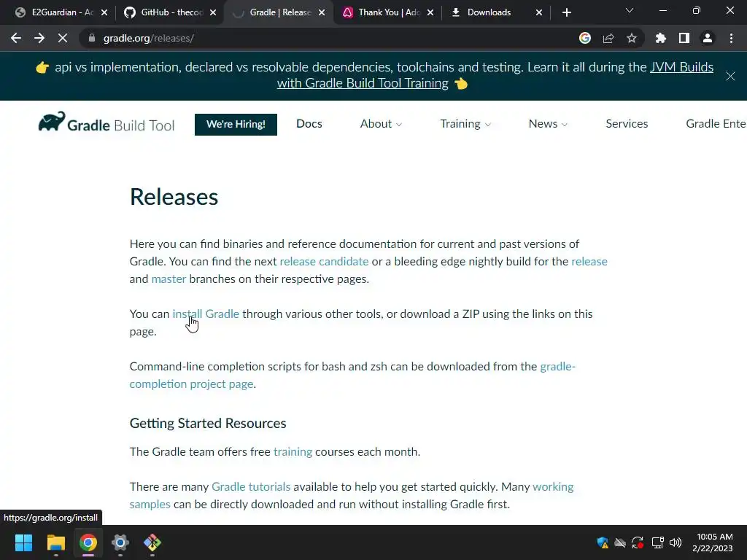Go back to the previous page
The height and width of the screenshot is (560, 747).
16,38
